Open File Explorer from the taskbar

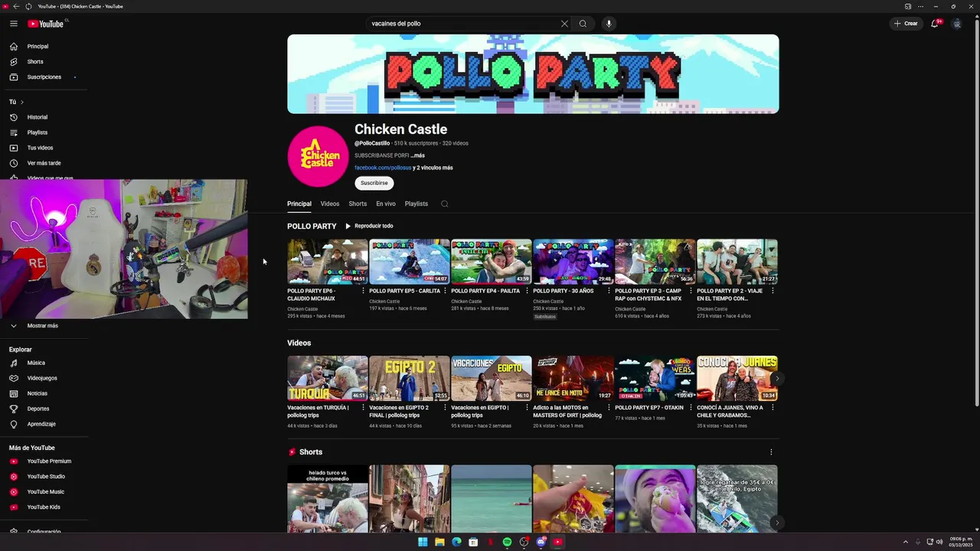439,542
